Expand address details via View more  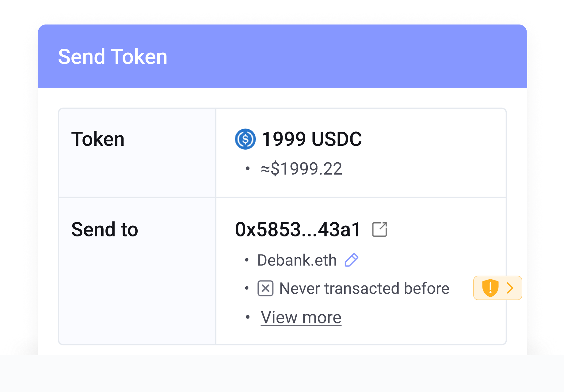301,317
